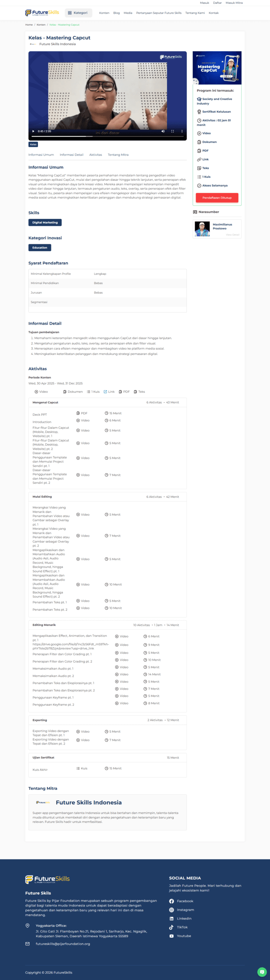This screenshot has height=980, width=270.
Task: Go to Home breadcrumb
Action: tap(29, 24)
